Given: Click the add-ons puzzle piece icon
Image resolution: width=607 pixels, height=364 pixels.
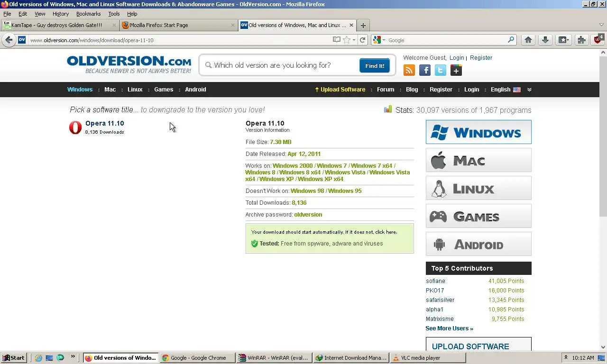Looking at the screenshot, I should pyautogui.click(x=582, y=40).
